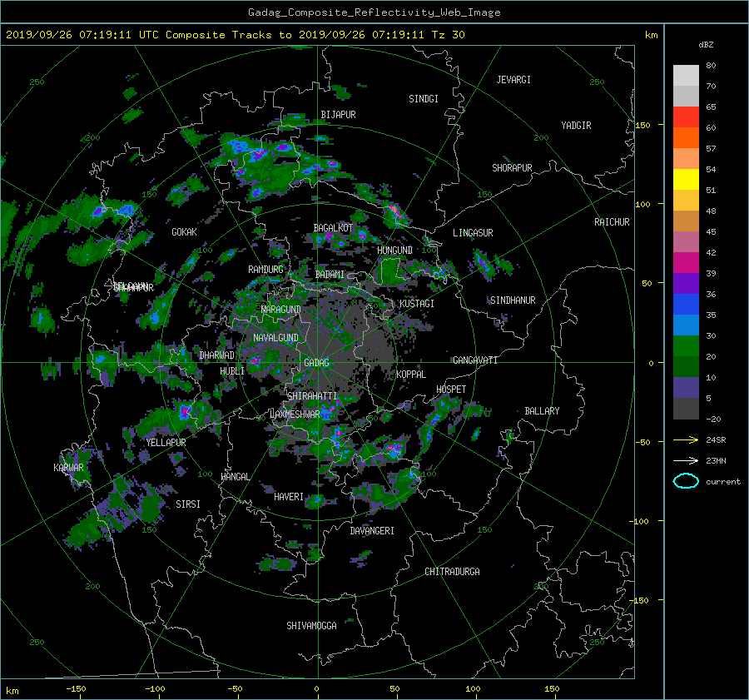Click the BAGALKOT city label
This screenshot has width=749, height=700.
333,228
